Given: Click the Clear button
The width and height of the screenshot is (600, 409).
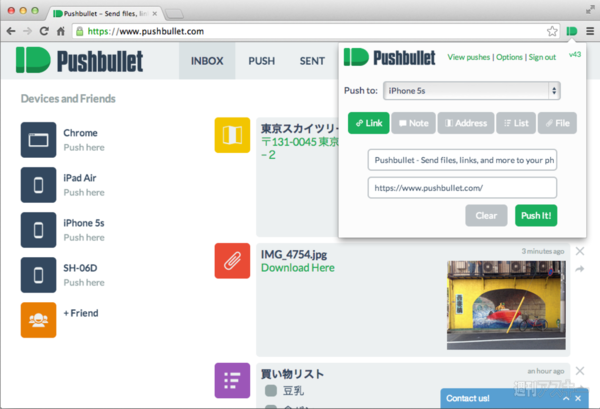Looking at the screenshot, I should point(486,215).
